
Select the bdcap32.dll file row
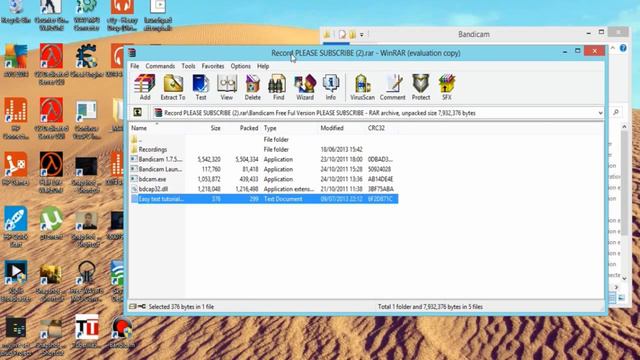tap(264, 189)
